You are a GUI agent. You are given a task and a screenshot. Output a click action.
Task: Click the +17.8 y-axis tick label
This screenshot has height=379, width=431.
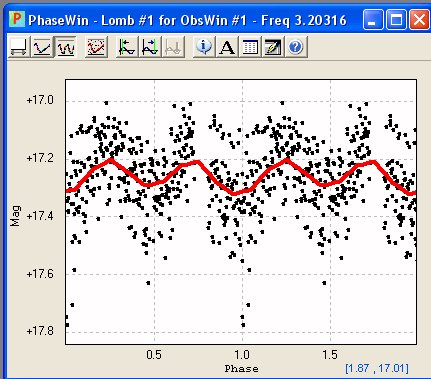[x=40, y=331]
